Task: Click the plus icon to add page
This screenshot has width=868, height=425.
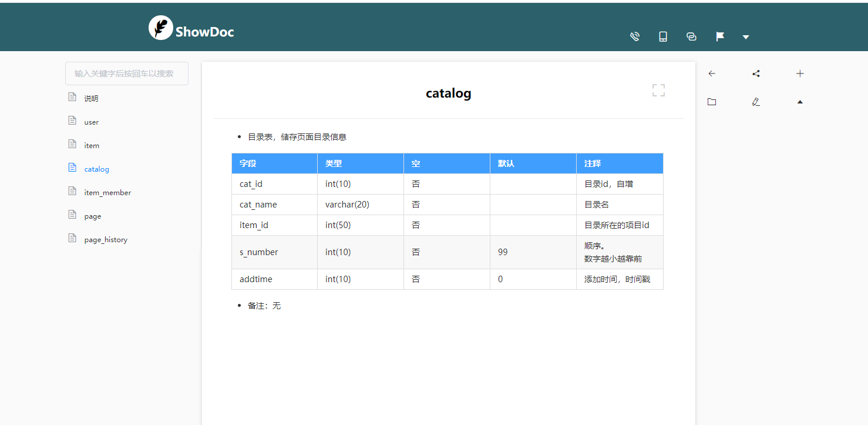Action: tap(800, 73)
